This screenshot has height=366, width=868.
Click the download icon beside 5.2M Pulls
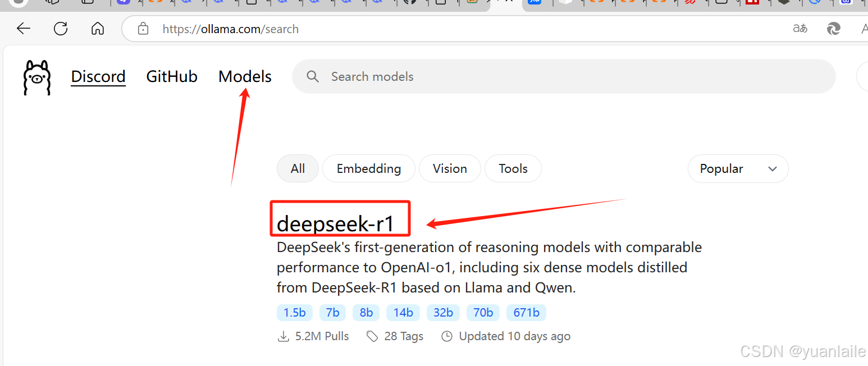[x=283, y=337]
